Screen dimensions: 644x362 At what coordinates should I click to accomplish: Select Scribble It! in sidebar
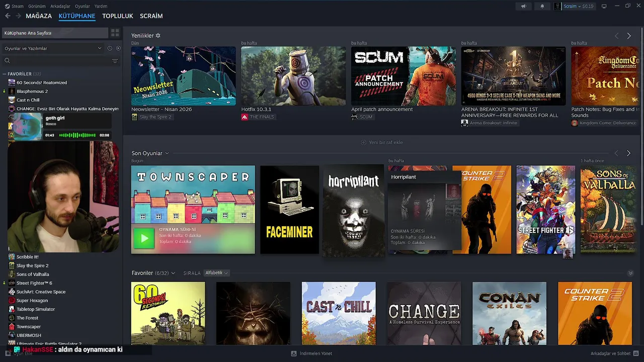[x=28, y=257]
